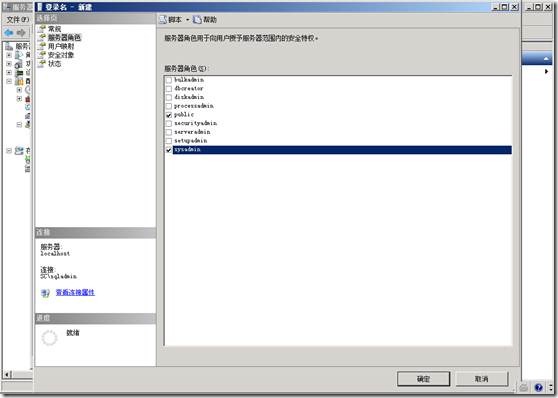The height and width of the screenshot is (398, 558).
Task: Click the localhost server name text
Action: (x=55, y=254)
